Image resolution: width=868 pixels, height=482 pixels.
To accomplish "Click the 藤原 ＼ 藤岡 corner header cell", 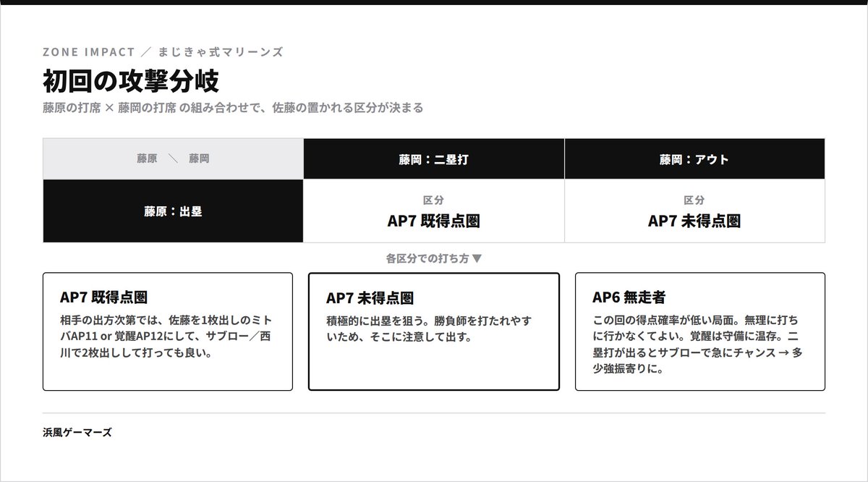I will pyautogui.click(x=174, y=158).
